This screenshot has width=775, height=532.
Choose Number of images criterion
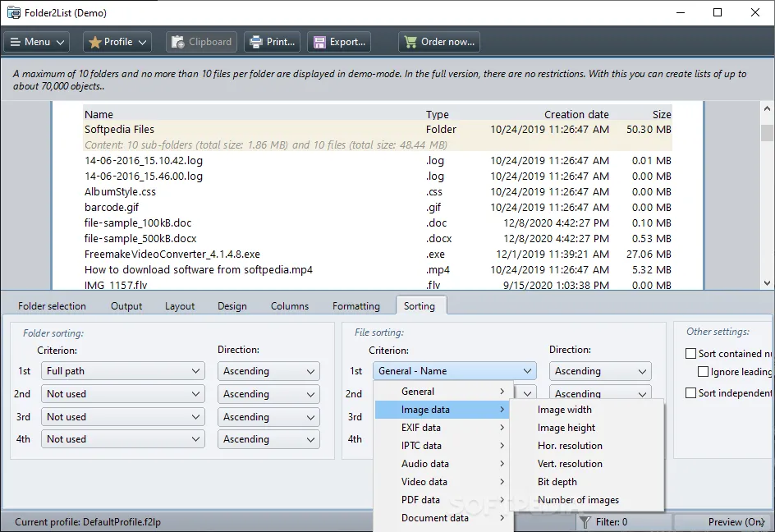click(587, 500)
